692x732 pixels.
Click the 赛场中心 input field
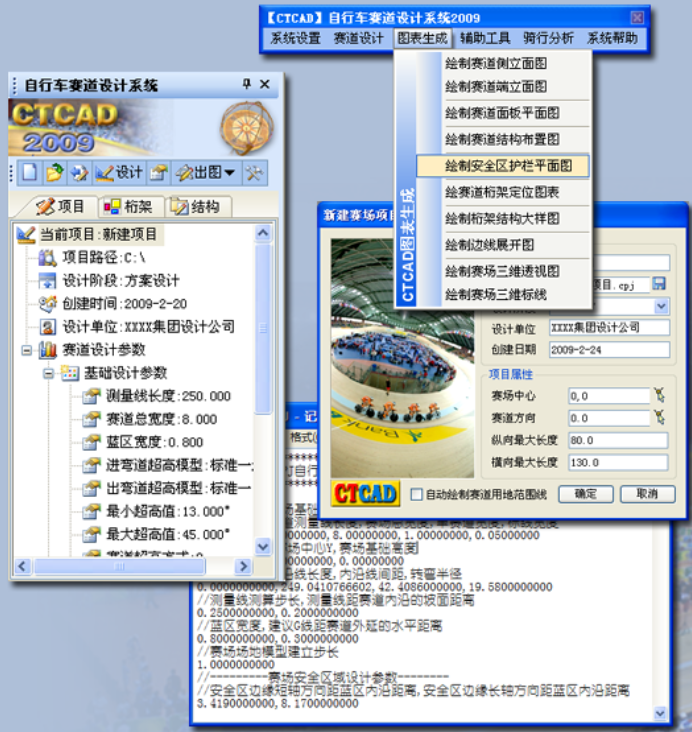609,396
